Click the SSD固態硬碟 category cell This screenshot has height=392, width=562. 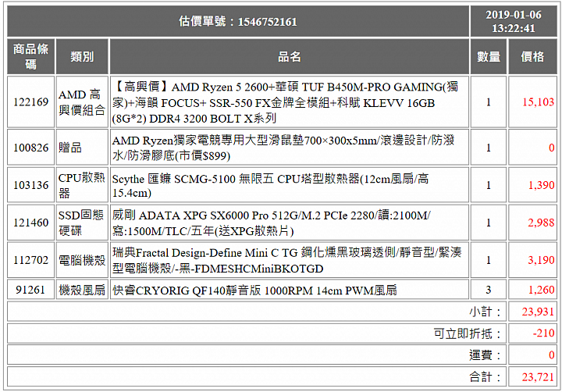[x=82, y=223]
